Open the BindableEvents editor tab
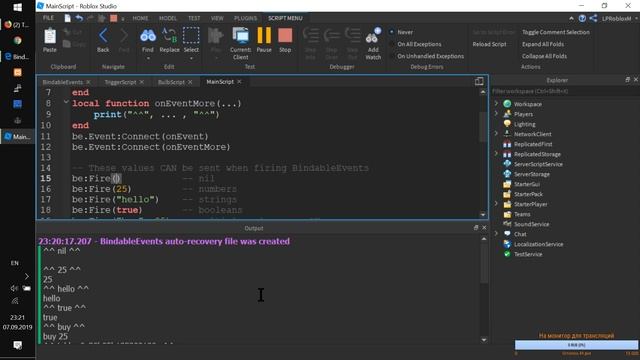The height and width of the screenshot is (360, 640). 62,82
